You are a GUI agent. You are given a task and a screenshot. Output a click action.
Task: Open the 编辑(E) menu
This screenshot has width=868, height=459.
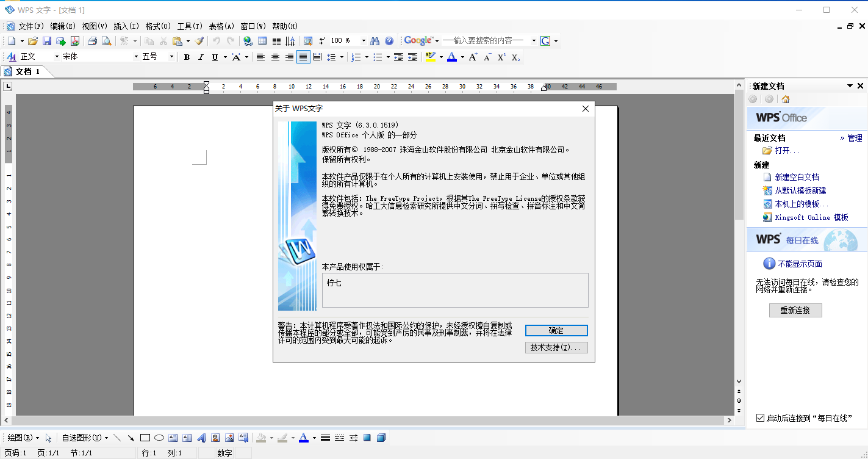(63, 26)
